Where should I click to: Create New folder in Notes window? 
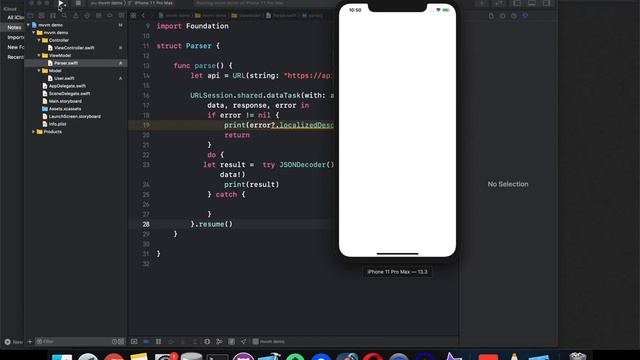(13, 342)
